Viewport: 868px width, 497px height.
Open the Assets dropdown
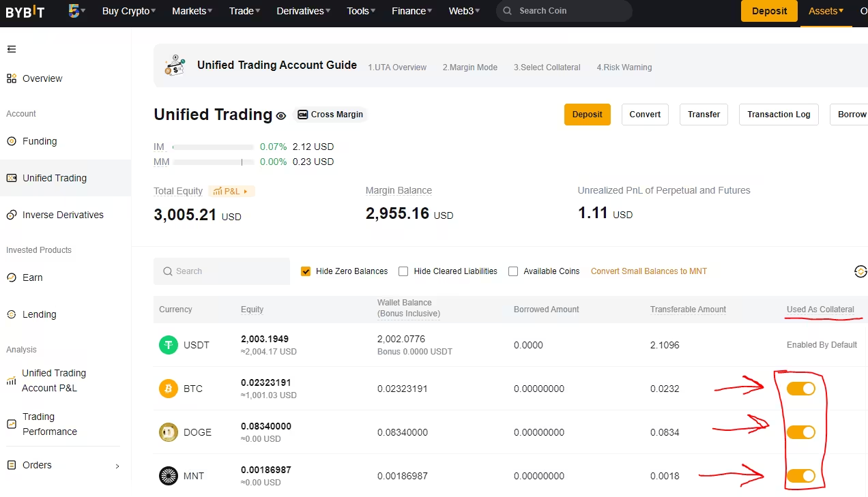826,11
